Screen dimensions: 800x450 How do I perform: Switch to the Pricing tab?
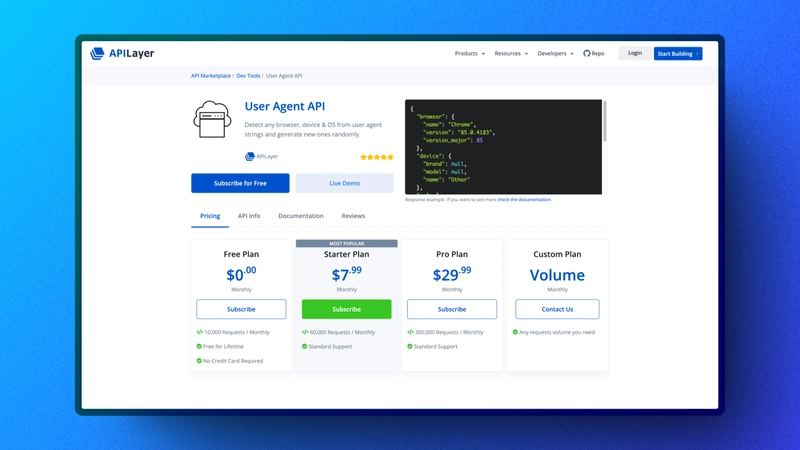pyautogui.click(x=210, y=216)
